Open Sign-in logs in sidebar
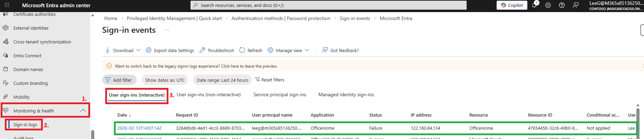This screenshot has height=139, width=644. [x=25, y=125]
